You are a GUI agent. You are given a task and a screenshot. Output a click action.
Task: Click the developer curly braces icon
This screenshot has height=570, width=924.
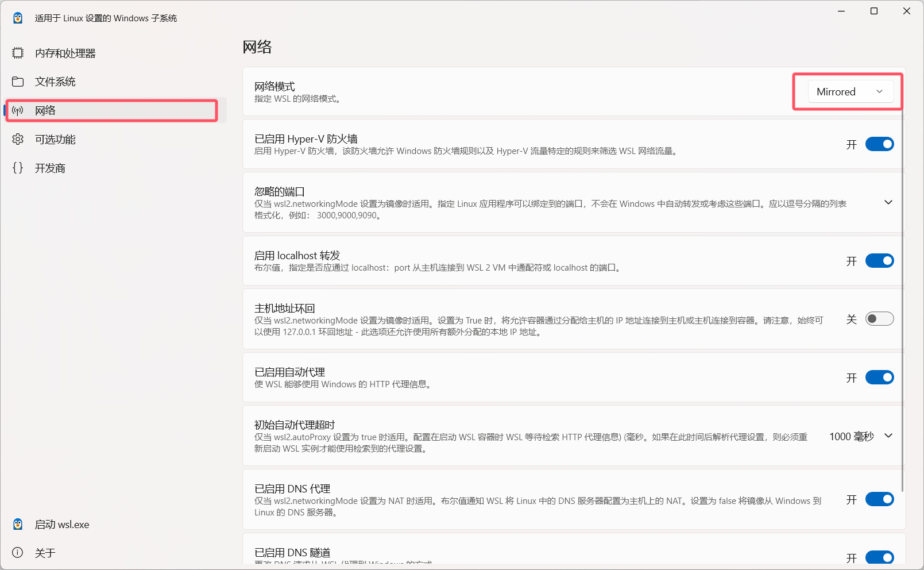click(18, 168)
